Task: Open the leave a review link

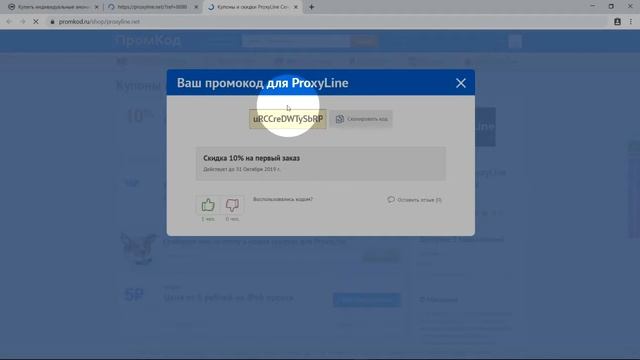Action: [414, 200]
